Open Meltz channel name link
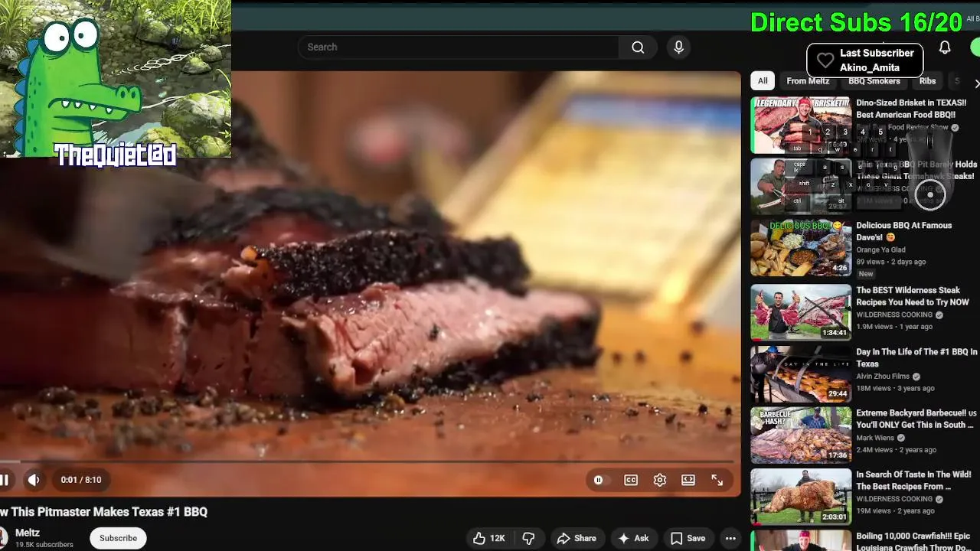 (x=28, y=533)
